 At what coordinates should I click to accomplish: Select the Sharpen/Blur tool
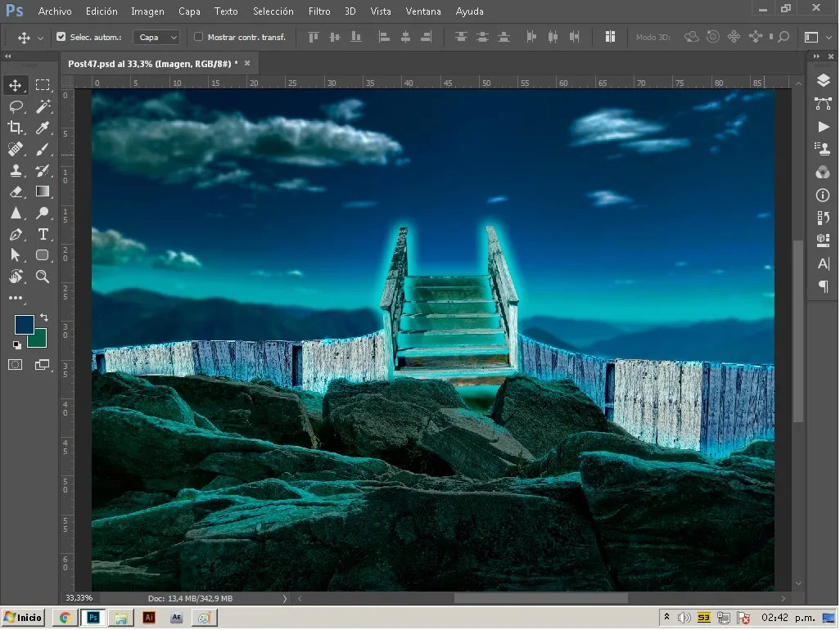coord(16,213)
